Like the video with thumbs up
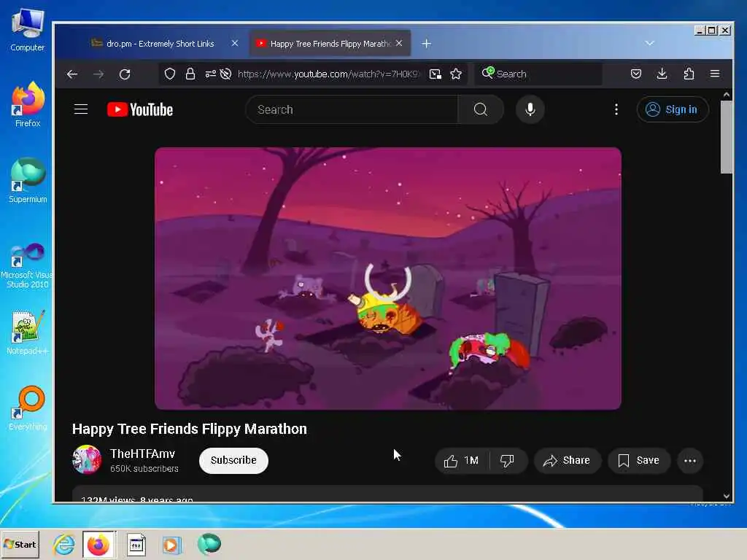 click(x=462, y=461)
